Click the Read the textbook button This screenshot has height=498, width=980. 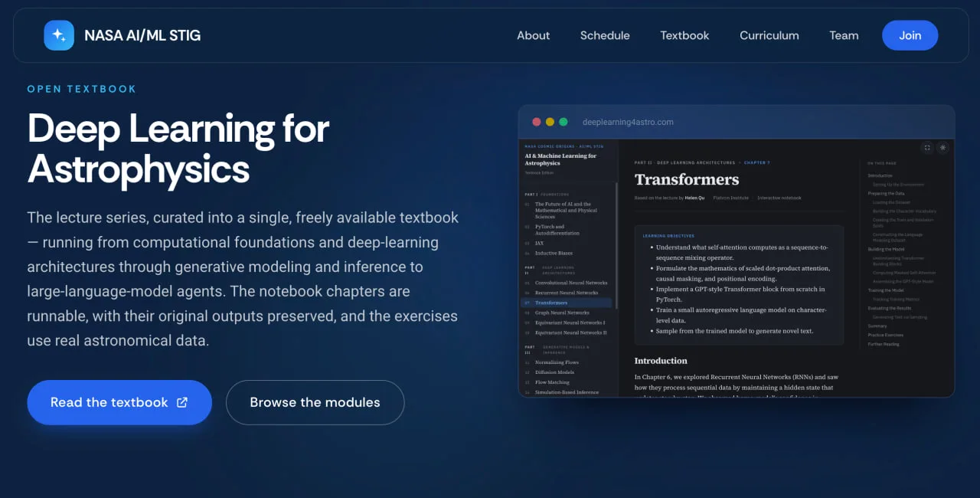(119, 402)
